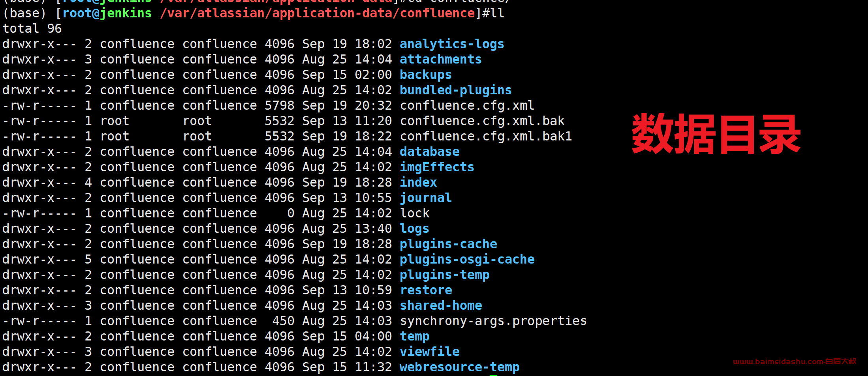Click file size 5798 of confluence.cfg.xml

pyautogui.click(x=280, y=106)
